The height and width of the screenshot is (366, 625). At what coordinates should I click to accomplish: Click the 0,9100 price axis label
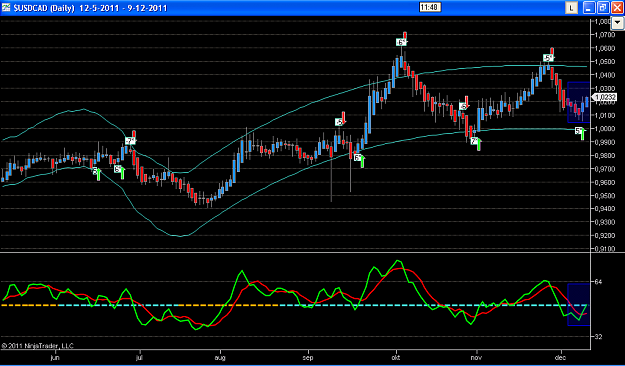(605, 249)
